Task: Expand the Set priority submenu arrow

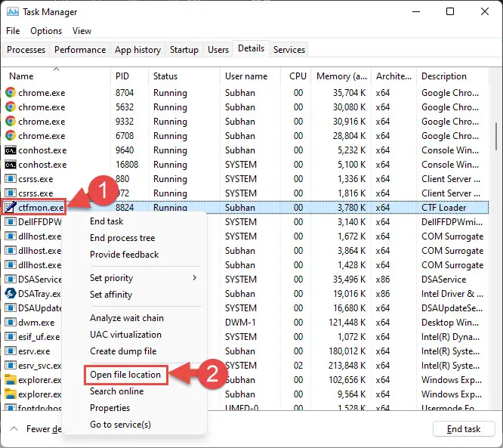Action: (x=194, y=277)
